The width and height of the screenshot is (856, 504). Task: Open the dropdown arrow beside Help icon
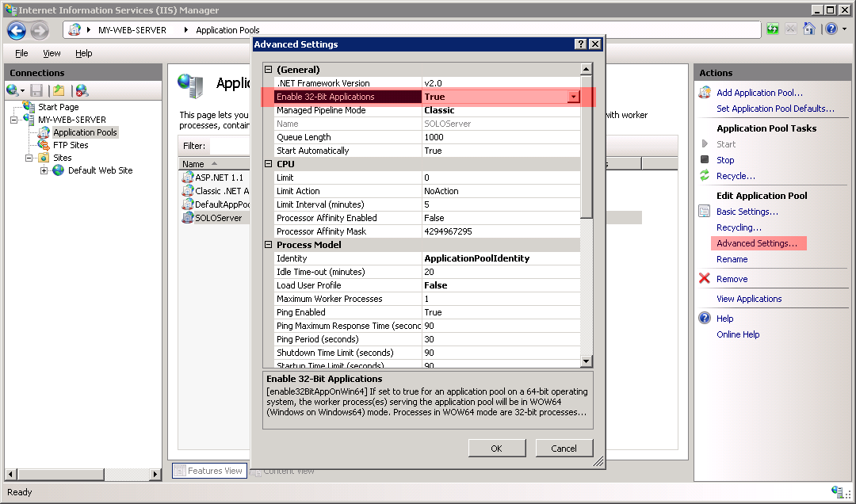point(845,29)
